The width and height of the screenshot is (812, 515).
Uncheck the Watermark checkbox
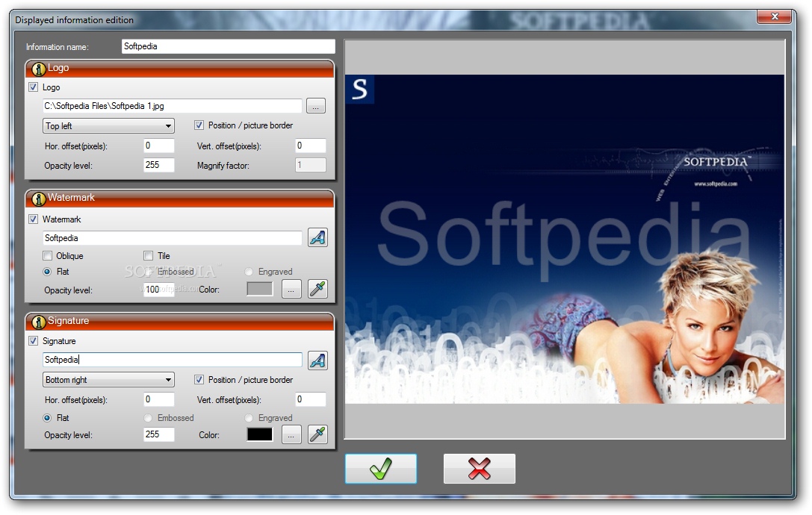click(x=33, y=219)
